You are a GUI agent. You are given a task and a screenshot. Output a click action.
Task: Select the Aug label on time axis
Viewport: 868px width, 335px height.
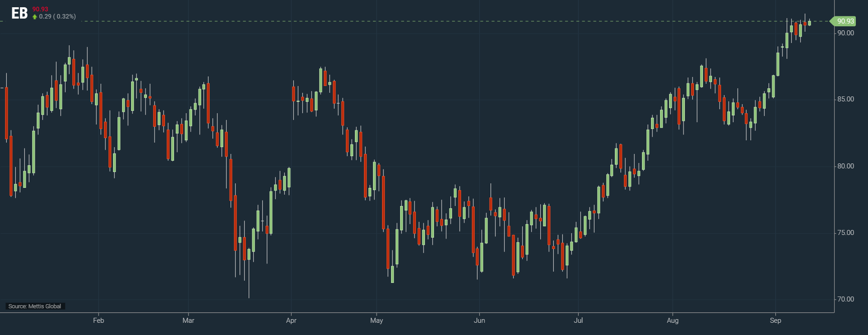pos(672,321)
